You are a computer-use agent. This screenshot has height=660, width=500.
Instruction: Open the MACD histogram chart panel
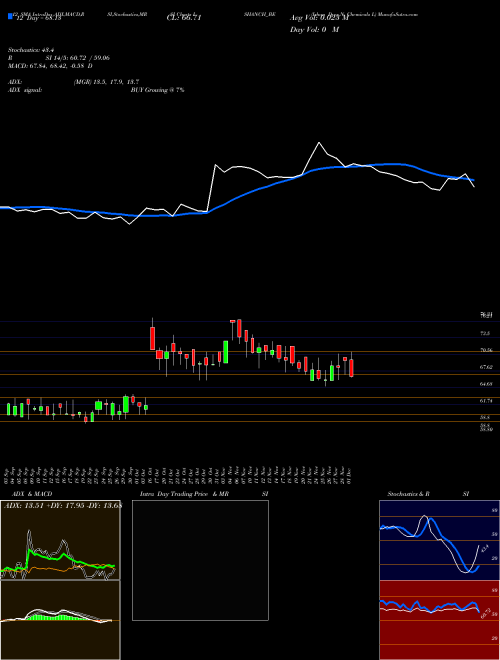coord(60,620)
